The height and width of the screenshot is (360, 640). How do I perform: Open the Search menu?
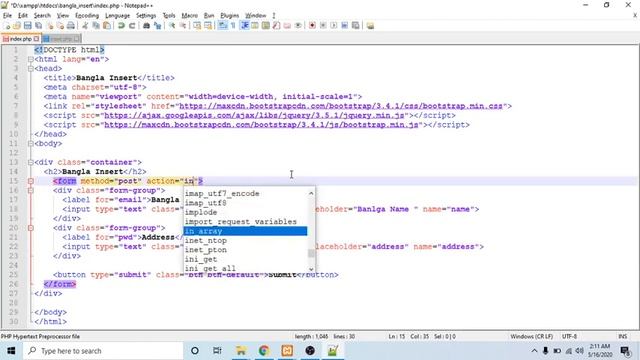coord(42,16)
